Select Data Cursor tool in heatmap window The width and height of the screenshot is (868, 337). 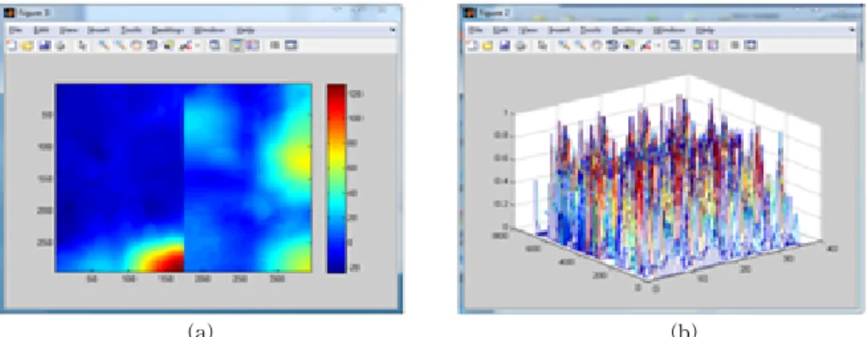click(x=169, y=46)
